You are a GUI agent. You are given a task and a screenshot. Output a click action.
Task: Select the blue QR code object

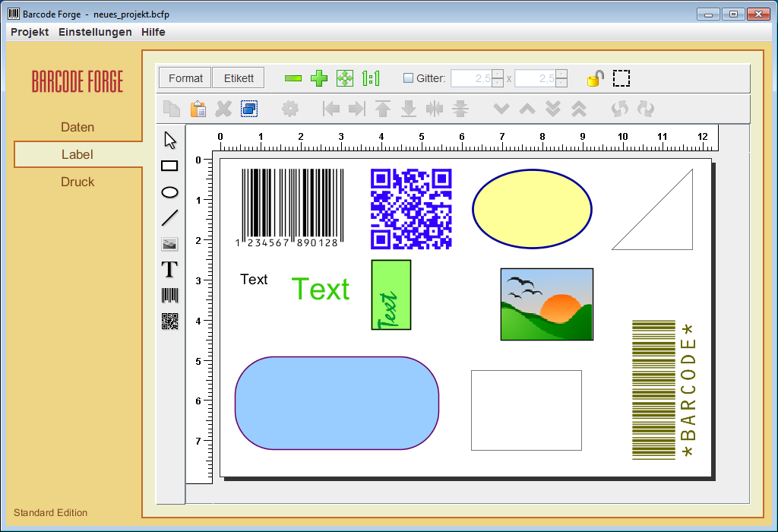coord(411,209)
